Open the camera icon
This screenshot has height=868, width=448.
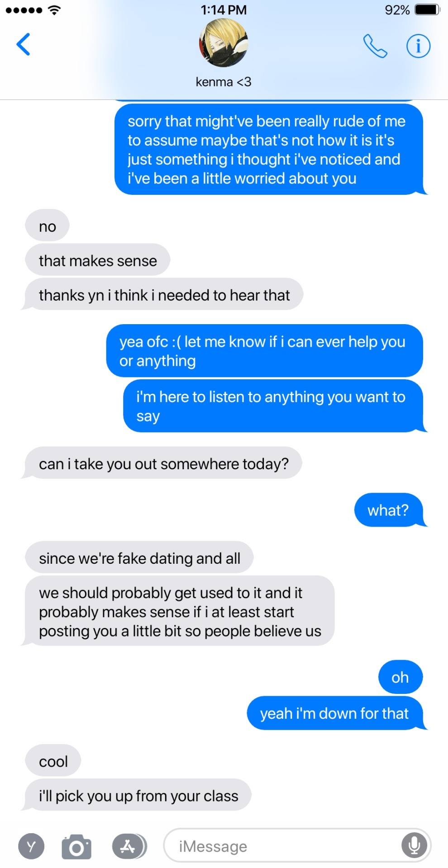[76, 847]
